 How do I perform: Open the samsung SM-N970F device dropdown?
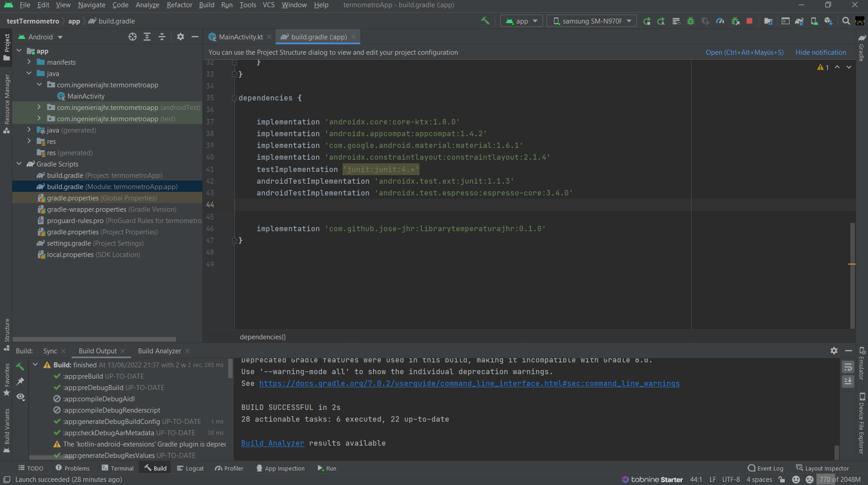pos(591,21)
